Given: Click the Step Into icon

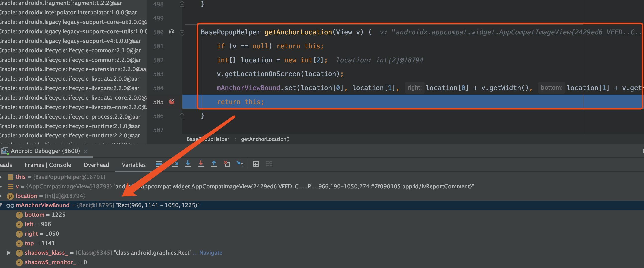Looking at the screenshot, I should (188, 164).
